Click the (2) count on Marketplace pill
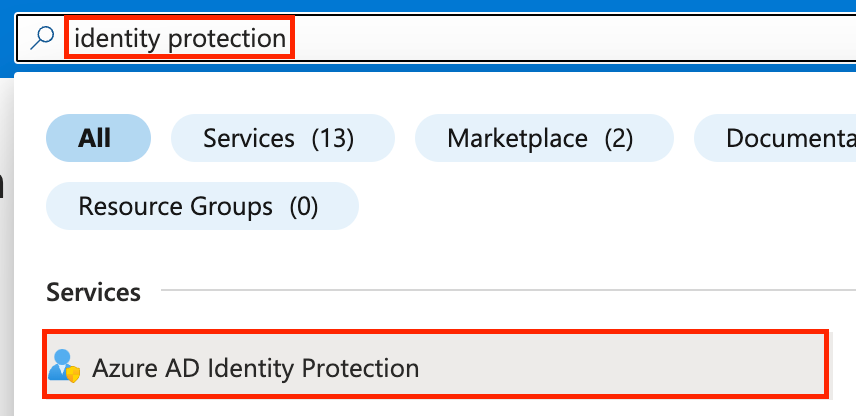856x416 pixels. 618,138
